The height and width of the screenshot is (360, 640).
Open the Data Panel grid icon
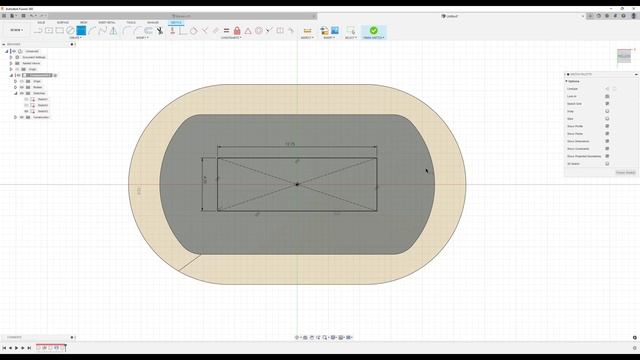[4, 16]
